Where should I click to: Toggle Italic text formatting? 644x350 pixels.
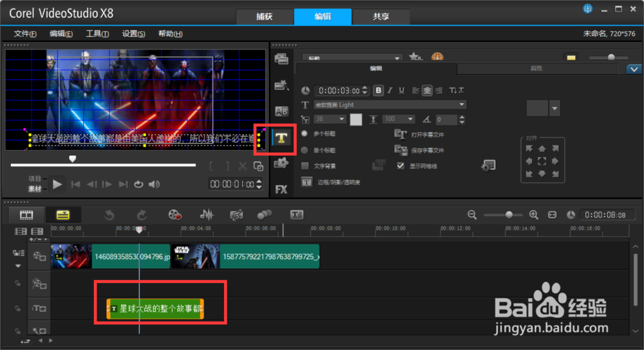coord(390,90)
